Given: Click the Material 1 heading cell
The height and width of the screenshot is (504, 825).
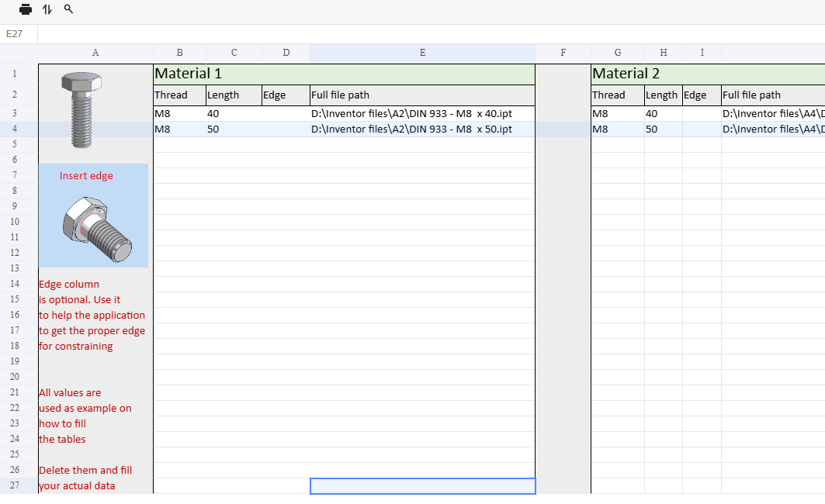Looking at the screenshot, I should [x=344, y=74].
